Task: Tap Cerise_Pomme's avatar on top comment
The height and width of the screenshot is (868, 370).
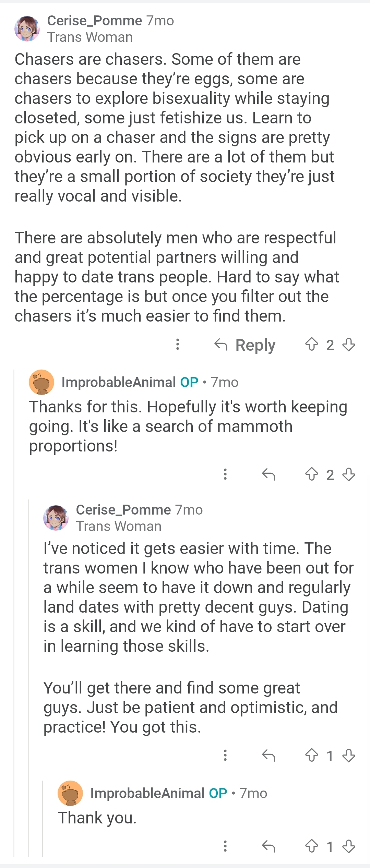Action: [x=27, y=29]
